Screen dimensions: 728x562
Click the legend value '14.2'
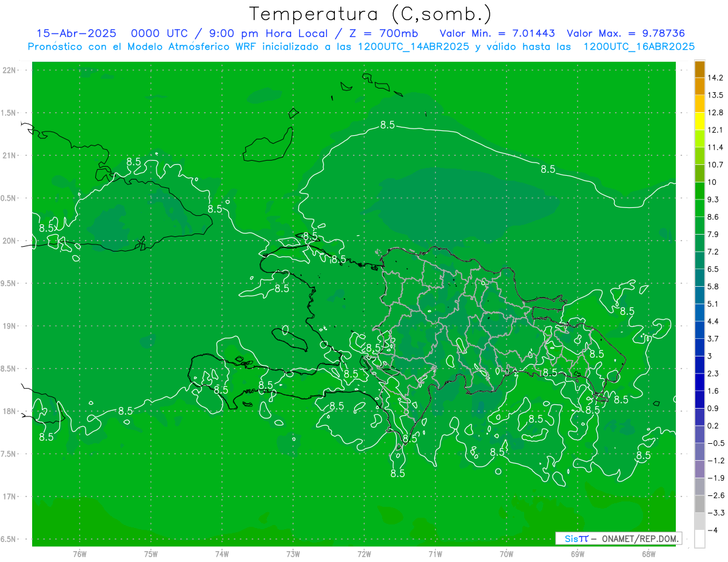pos(715,78)
